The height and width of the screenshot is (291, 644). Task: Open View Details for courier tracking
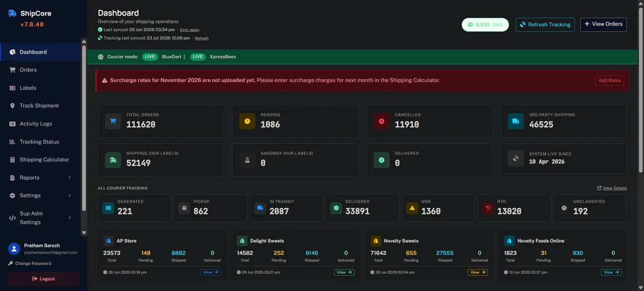coord(612,188)
